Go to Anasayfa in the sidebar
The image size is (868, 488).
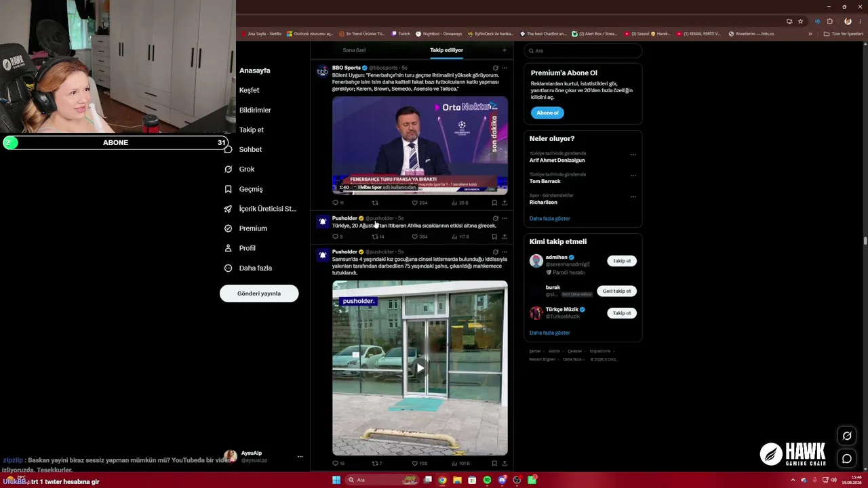(254, 70)
